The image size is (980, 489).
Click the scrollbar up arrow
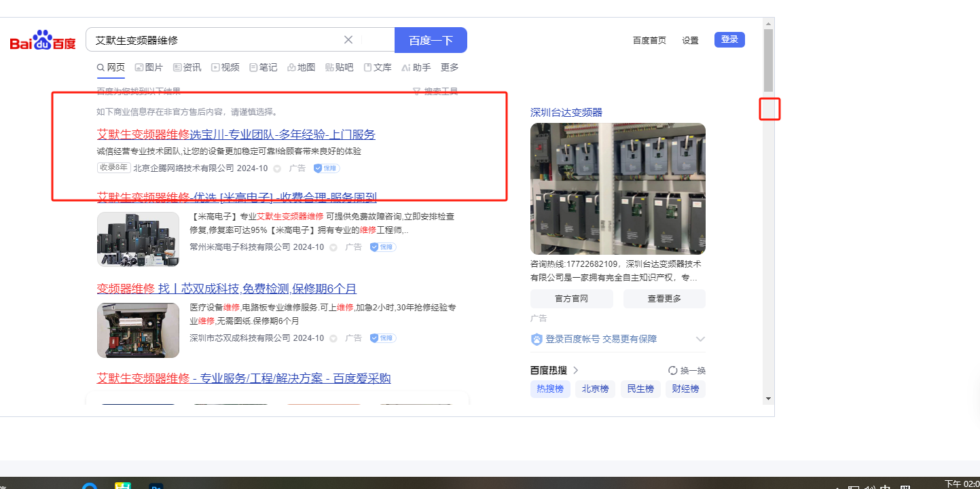768,24
